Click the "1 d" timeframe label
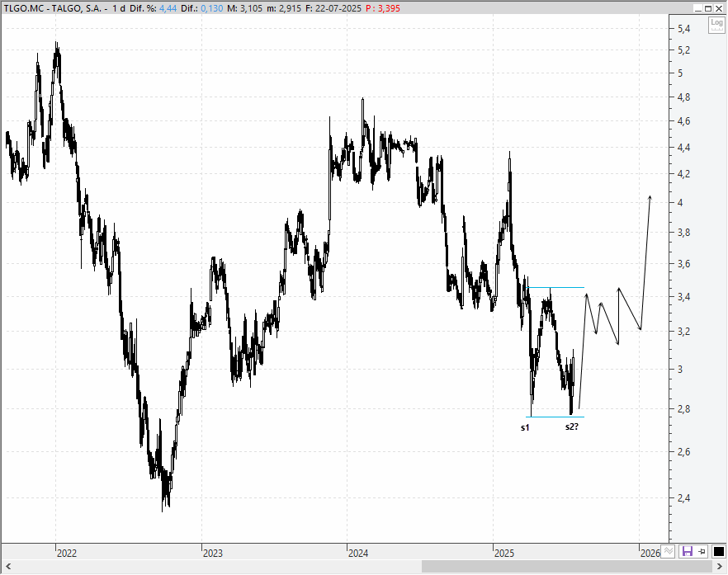728x575 pixels. tap(119, 8)
